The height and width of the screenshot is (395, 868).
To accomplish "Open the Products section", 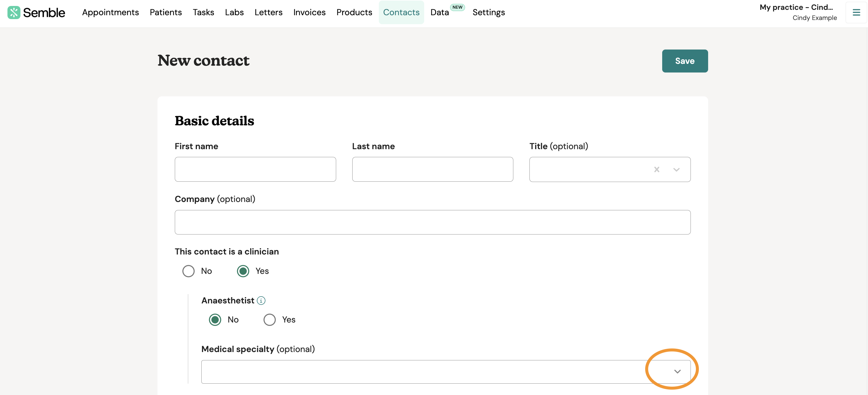I will (354, 13).
